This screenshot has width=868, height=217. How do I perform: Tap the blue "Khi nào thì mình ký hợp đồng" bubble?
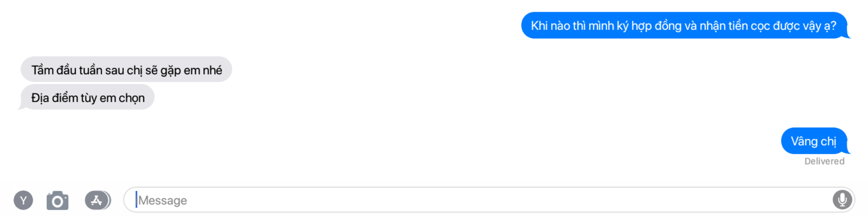click(x=684, y=25)
